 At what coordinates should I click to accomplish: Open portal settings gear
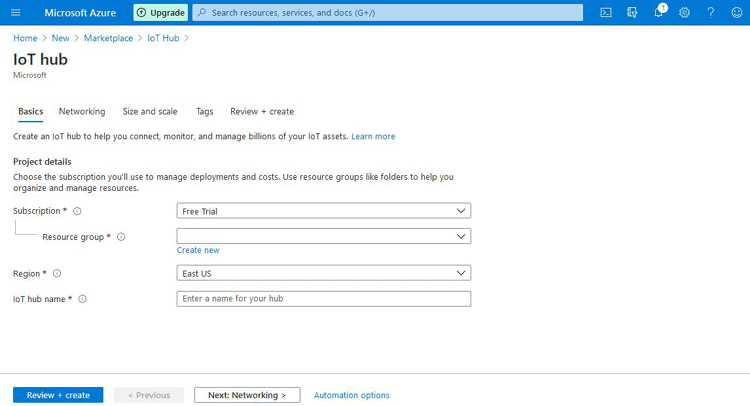(x=684, y=12)
